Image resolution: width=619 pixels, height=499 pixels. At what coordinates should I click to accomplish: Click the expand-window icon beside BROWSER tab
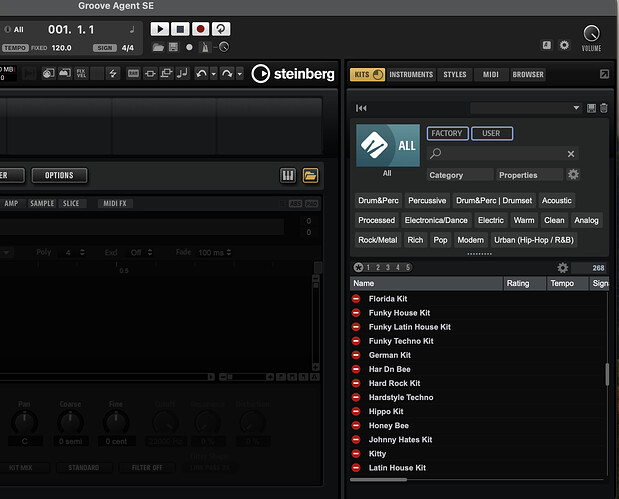point(604,74)
